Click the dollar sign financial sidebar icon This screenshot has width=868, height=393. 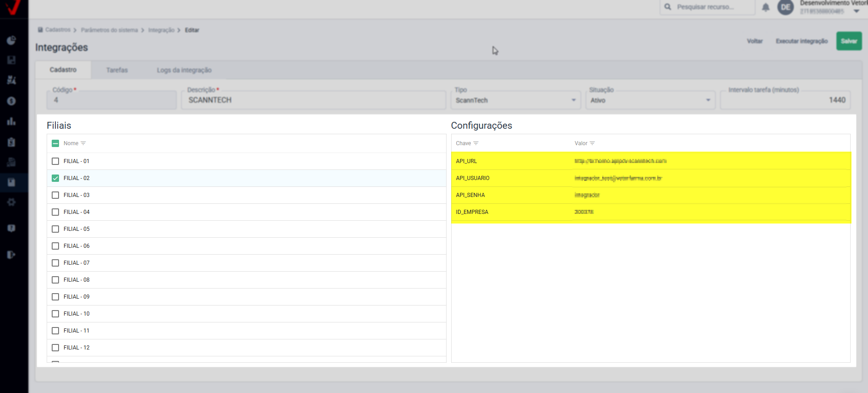(11, 101)
